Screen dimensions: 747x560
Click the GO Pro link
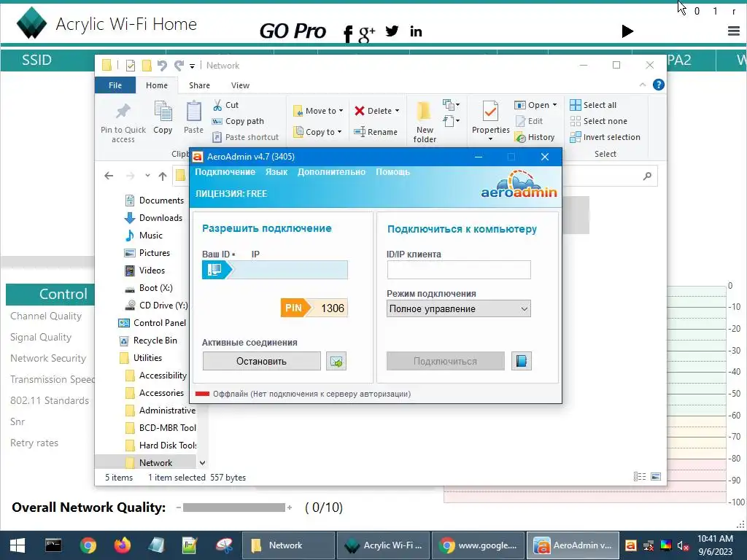293,31
